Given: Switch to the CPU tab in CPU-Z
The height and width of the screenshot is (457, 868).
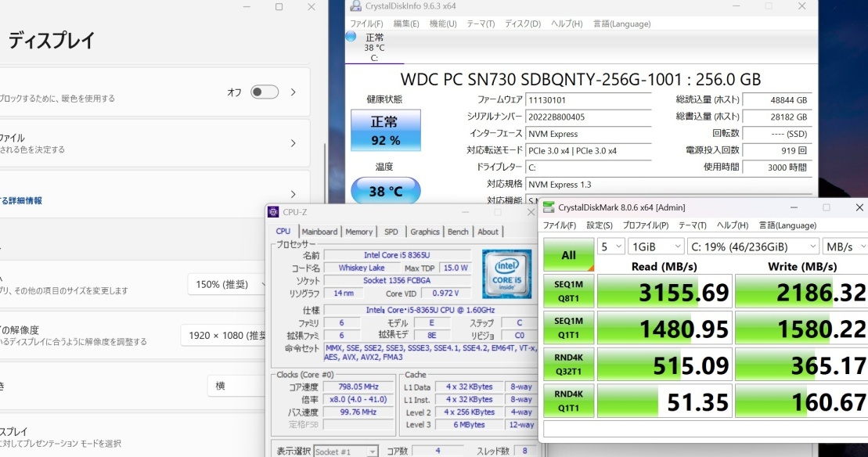Looking at the screenshot, I should (x=283, y=232).
